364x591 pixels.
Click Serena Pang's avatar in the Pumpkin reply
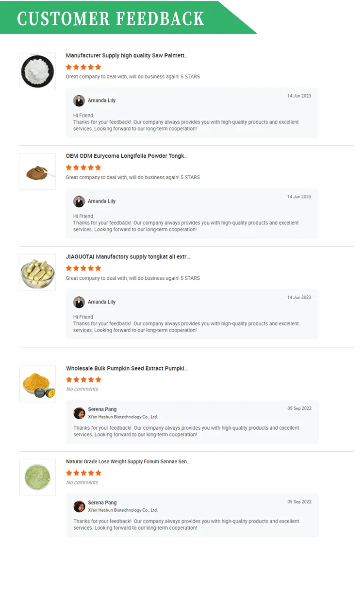[79, 413]
